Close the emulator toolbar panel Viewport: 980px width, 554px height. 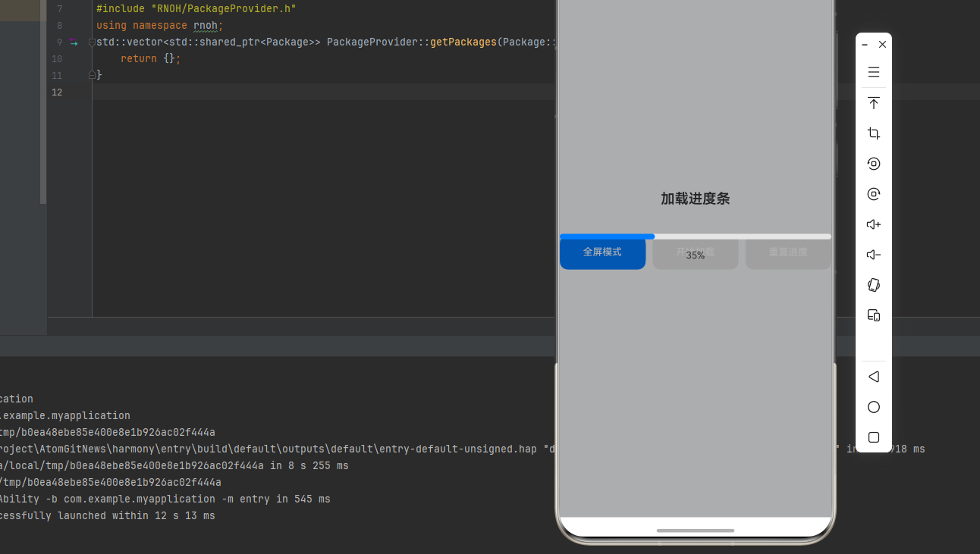(x=882, y=45)
